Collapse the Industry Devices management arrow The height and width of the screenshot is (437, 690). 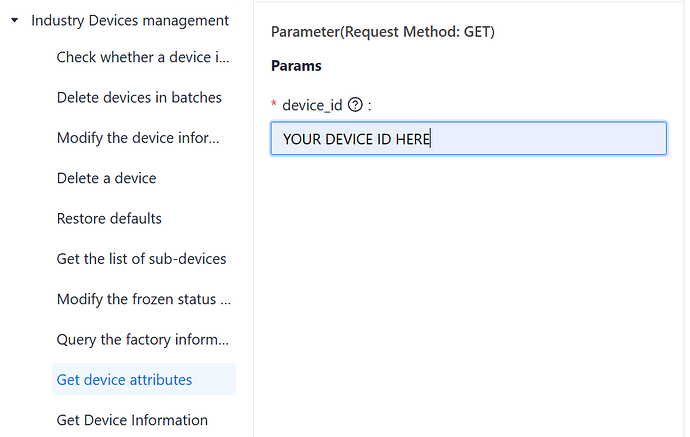pyautogui.click(x=15, y=21)
